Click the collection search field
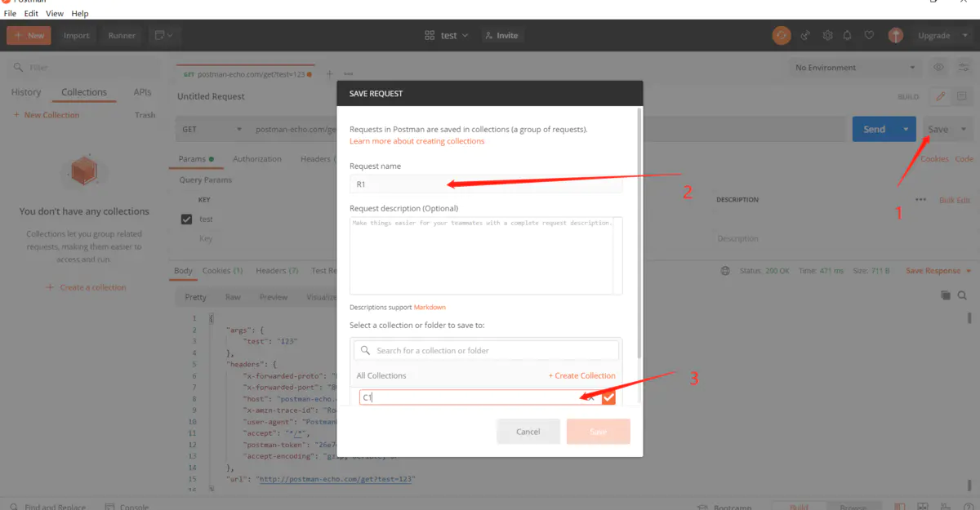 (x=486, y=350)
